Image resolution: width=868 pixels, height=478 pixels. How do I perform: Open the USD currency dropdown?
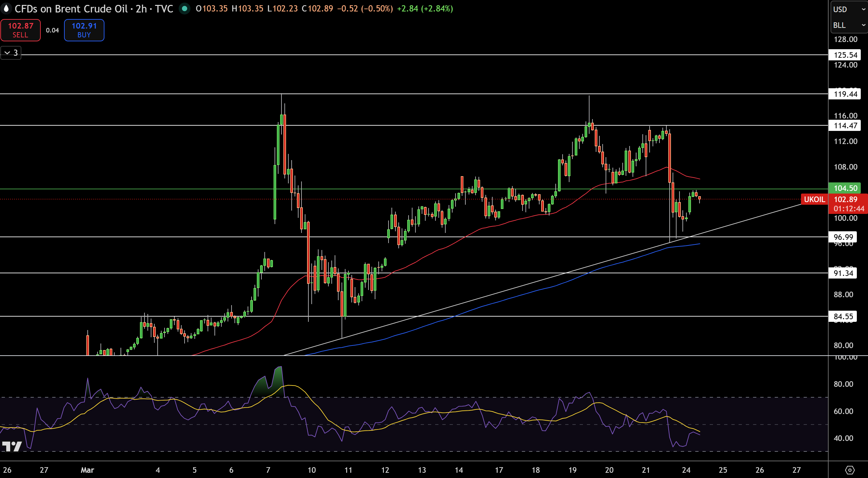tap(849, 9)
